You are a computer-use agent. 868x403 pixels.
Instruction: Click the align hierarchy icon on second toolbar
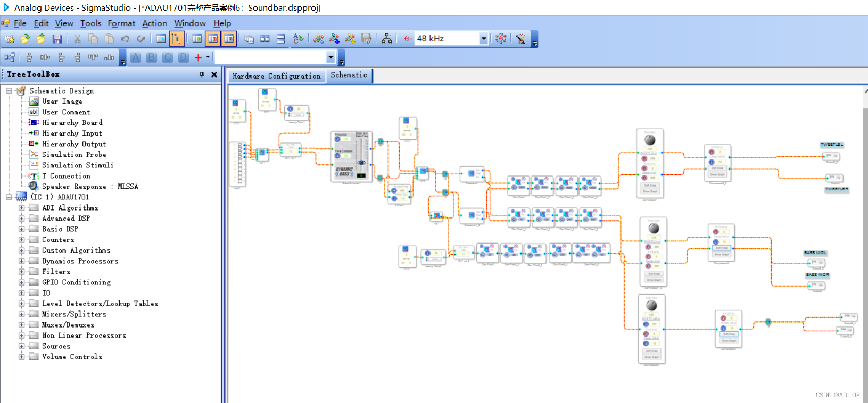point(10,57)
